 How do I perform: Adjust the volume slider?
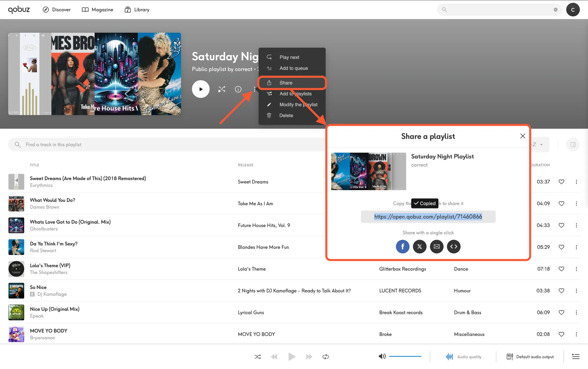[405, 356]
